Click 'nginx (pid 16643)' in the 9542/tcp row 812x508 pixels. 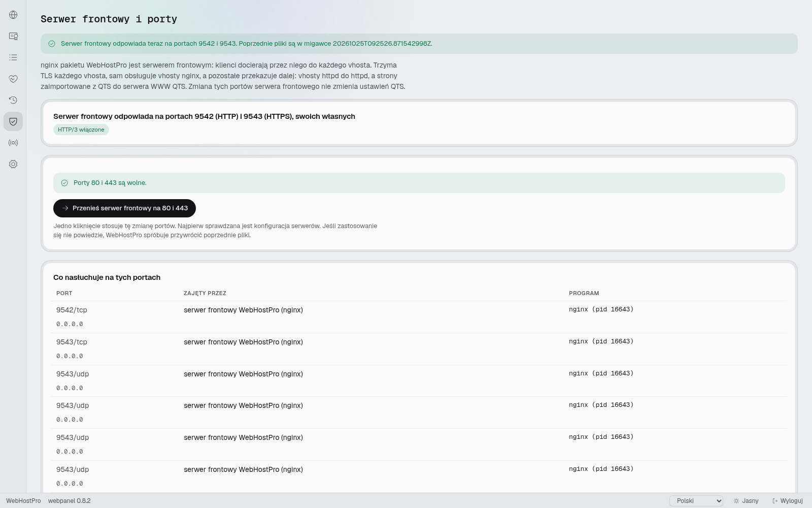601,309
